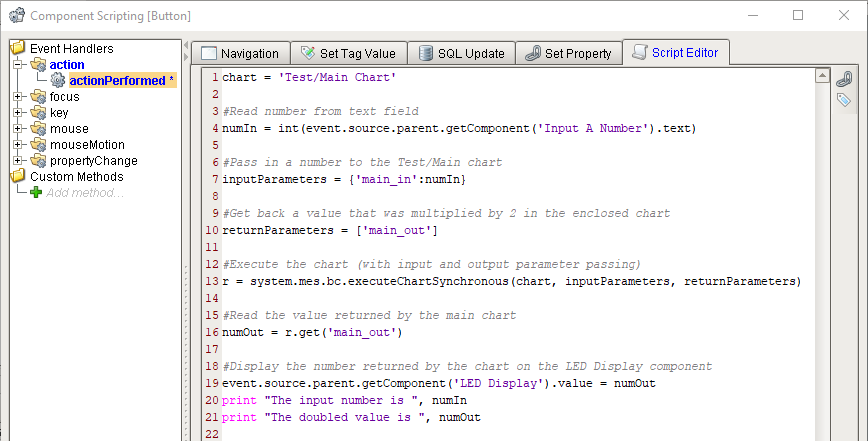Click the scroll up arrow in the script editor
The width and height of the screenshot is (868, 441).
click(821, 77)
